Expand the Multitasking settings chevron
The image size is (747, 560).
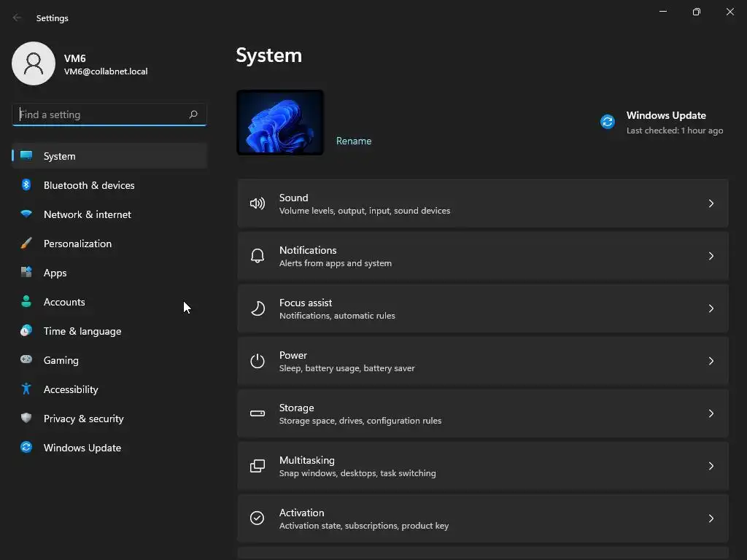[x=711, y=466]
